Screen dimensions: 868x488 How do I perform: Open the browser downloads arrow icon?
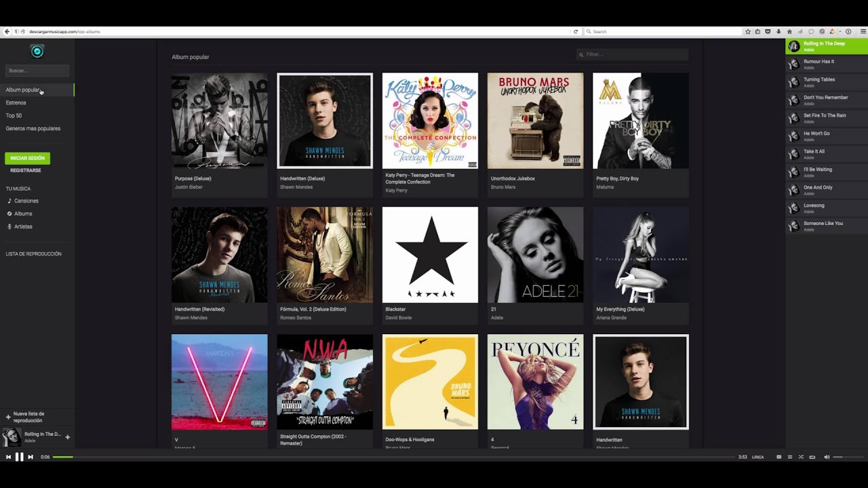(x=778, y=32)
